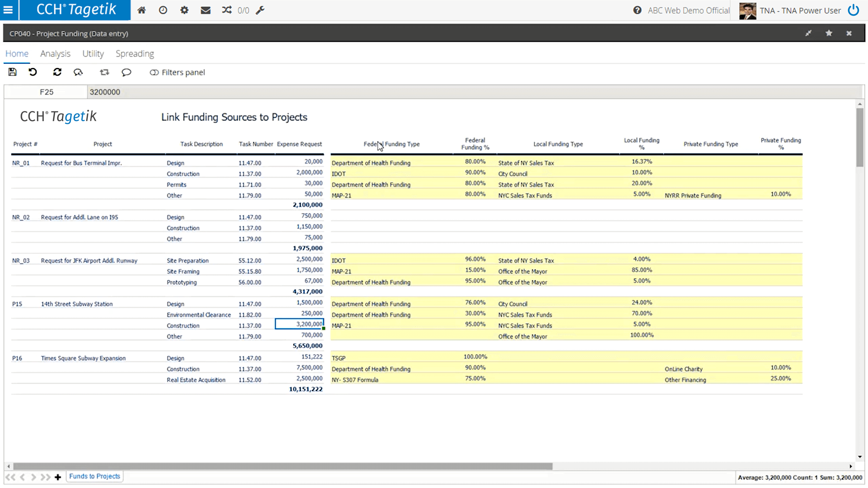Select the P15 project number cell
This screenshot has height=488, width=868.
(x=17, y=304)
